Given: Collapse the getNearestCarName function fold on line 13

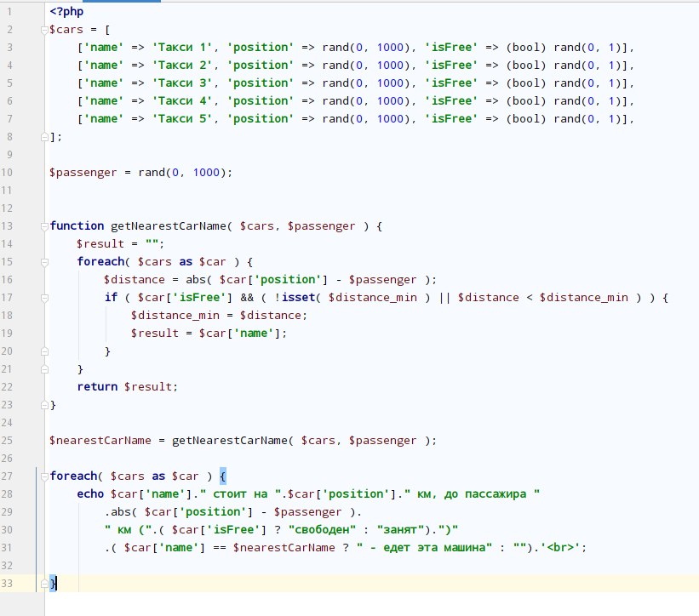Looking at the screenshot, I should pyautogui.click(x=44, y=226).
